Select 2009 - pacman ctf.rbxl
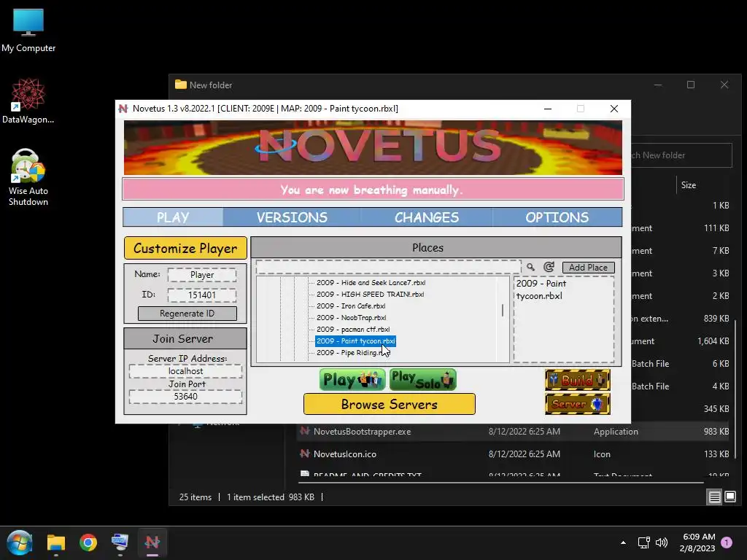The height and width of the screenshot is (560, 747). [x=353, y=329]
